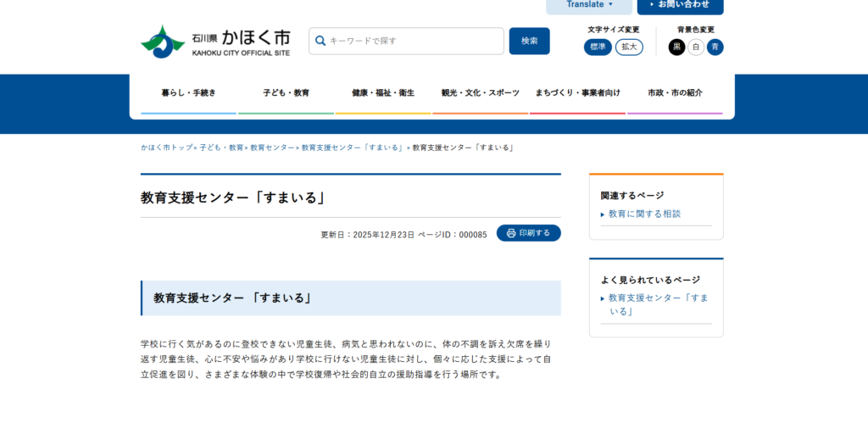Open the 市政・市の紹介 menu

(675, 93)
